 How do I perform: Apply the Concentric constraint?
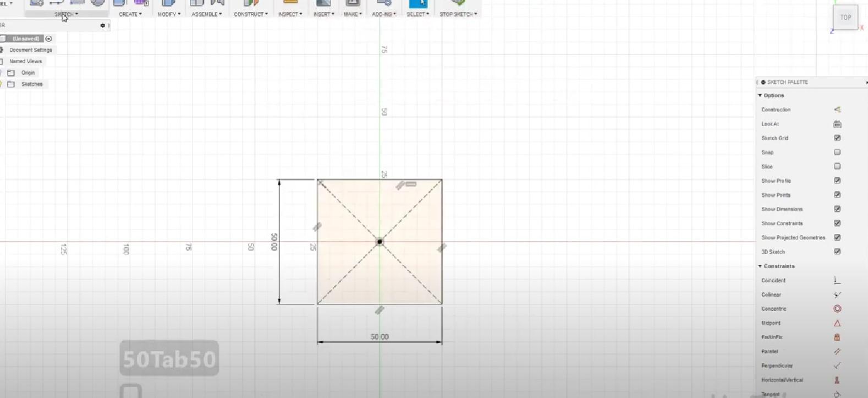(837, 309)
